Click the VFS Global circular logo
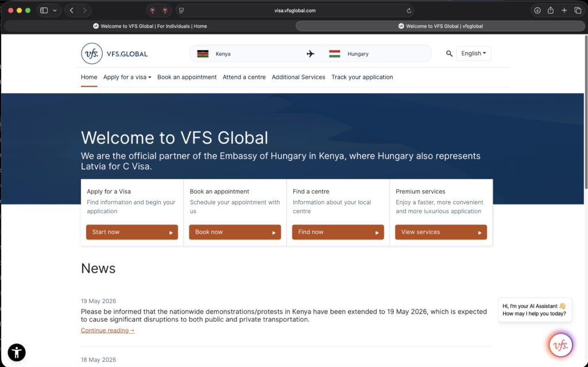Image resolution: width=588 pixels, height=367 pixels. point(92,53)
